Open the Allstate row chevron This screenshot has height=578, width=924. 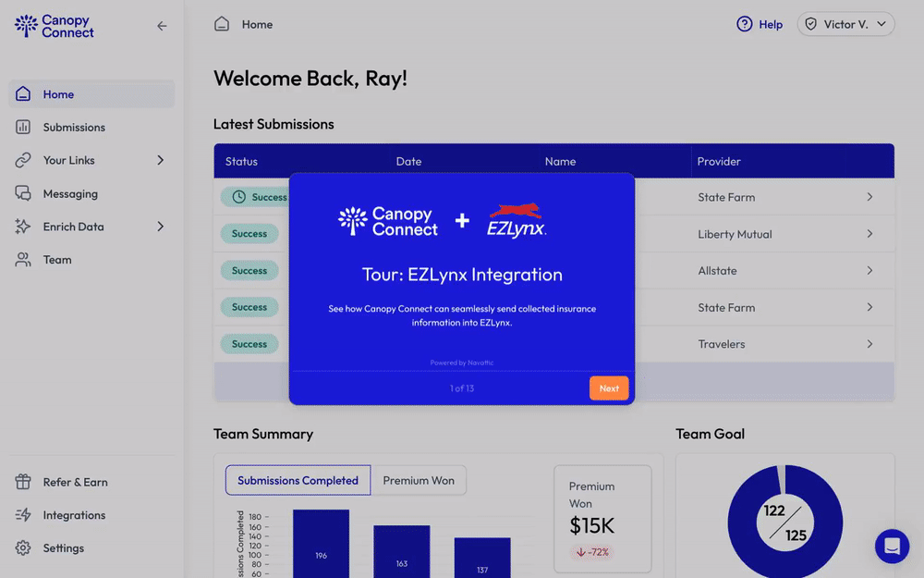[x=869, y=271]
